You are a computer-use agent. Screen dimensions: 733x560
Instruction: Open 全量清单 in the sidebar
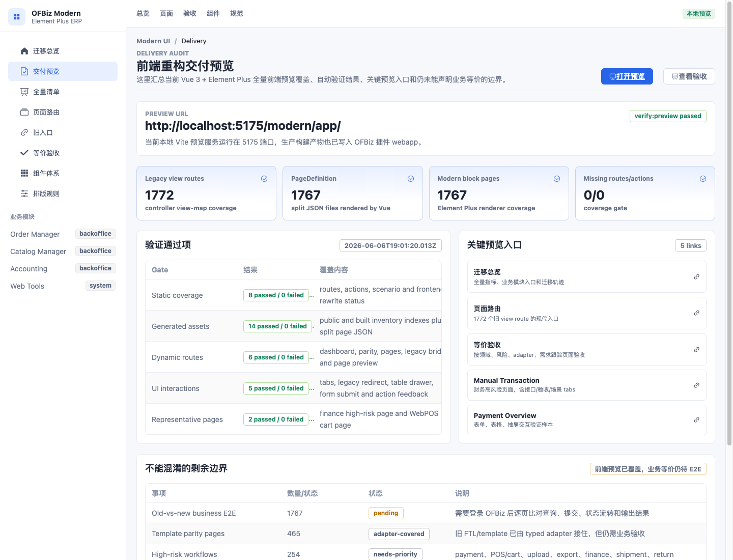pyautogui.click(x=63, y=92)
